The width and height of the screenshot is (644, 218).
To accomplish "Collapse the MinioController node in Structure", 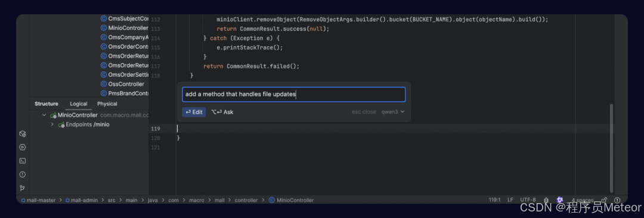I will tap(44, 116).
